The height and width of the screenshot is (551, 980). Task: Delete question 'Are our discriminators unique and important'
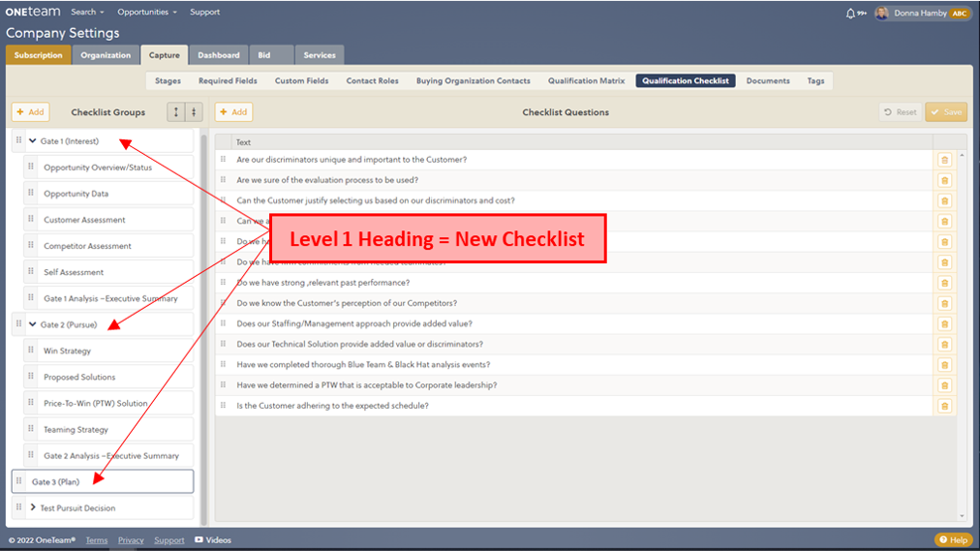point(944,160)
